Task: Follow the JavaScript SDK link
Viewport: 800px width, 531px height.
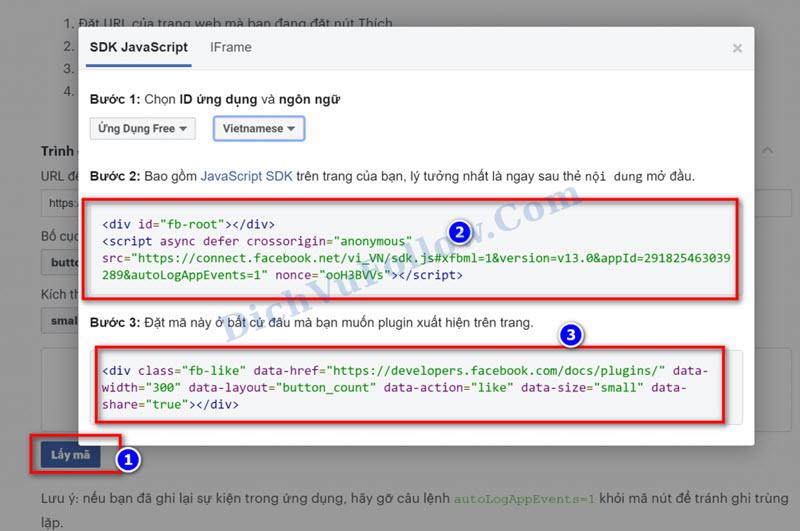Action: [x=246, y=176]
